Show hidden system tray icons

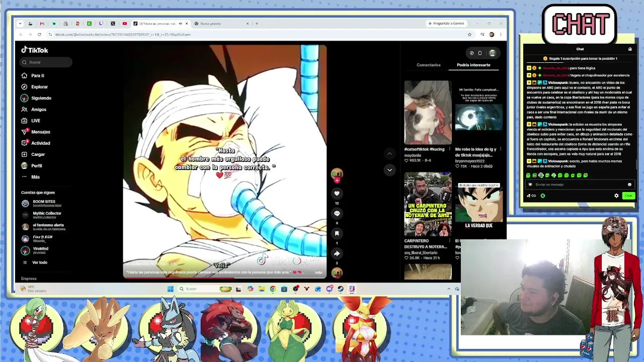coord(449,289)
